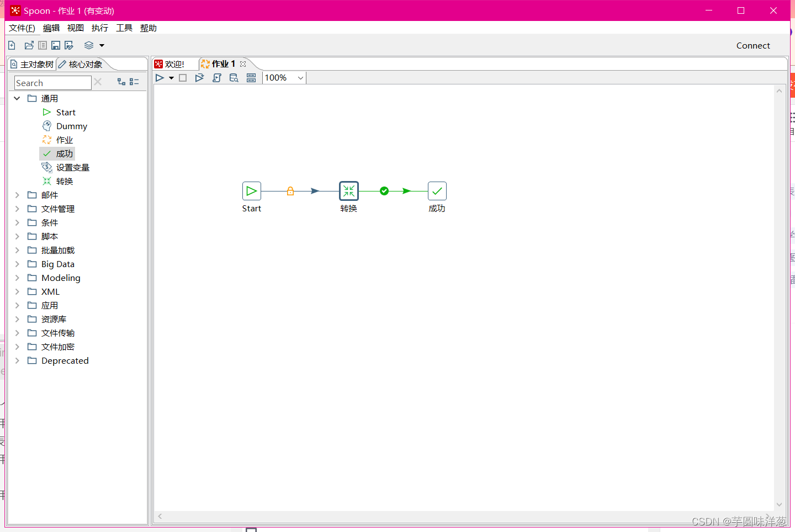Click the perspectives layers icon

89,45
